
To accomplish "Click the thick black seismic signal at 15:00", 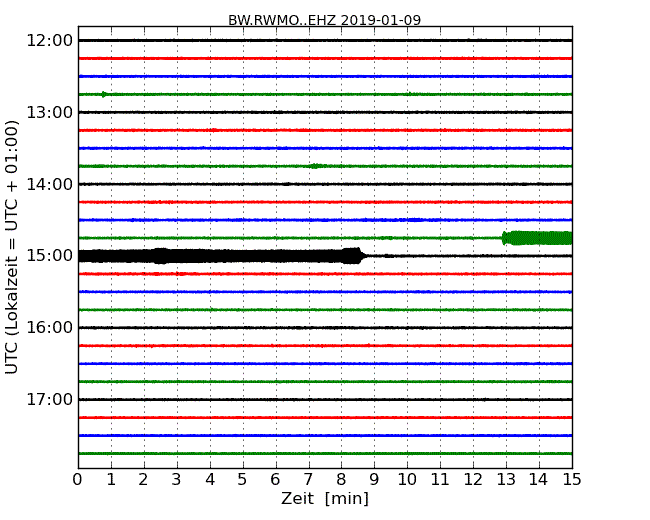I will 222,256.
